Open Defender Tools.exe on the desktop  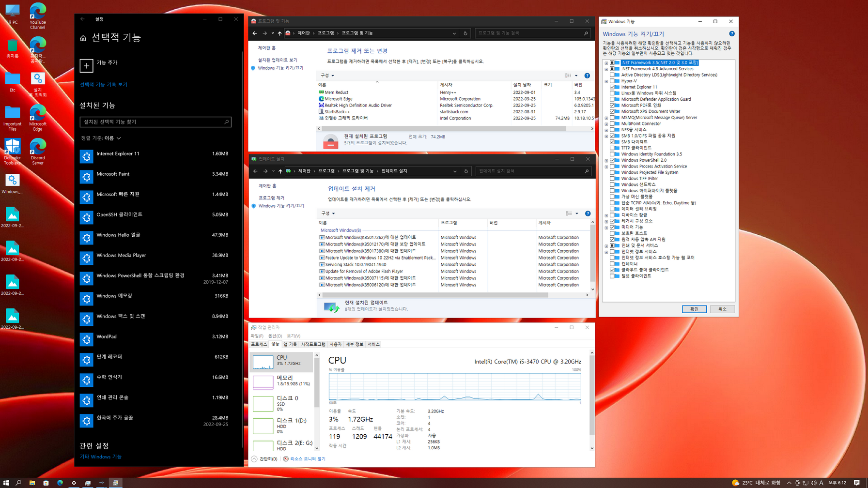[x=13, y=151]
